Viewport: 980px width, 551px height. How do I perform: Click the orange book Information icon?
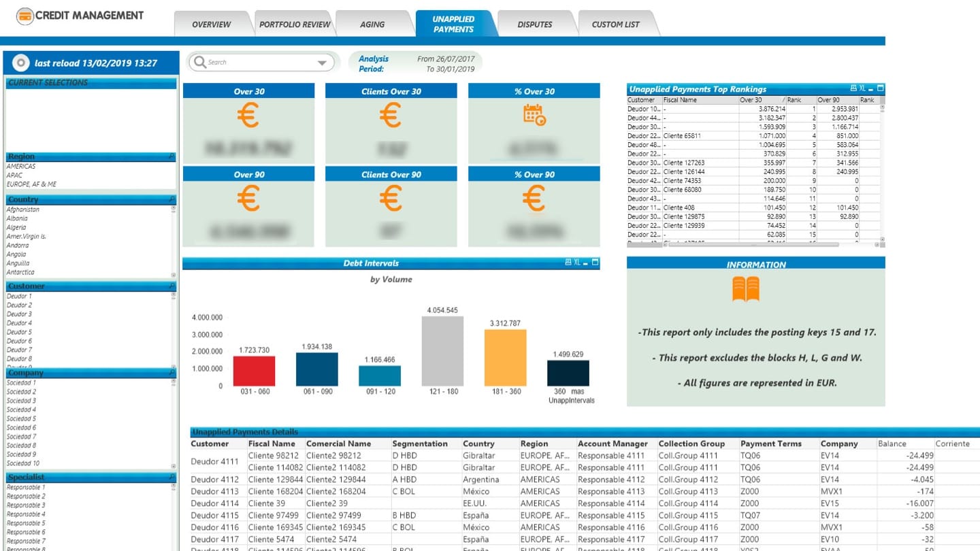click(x=746, y=289)
